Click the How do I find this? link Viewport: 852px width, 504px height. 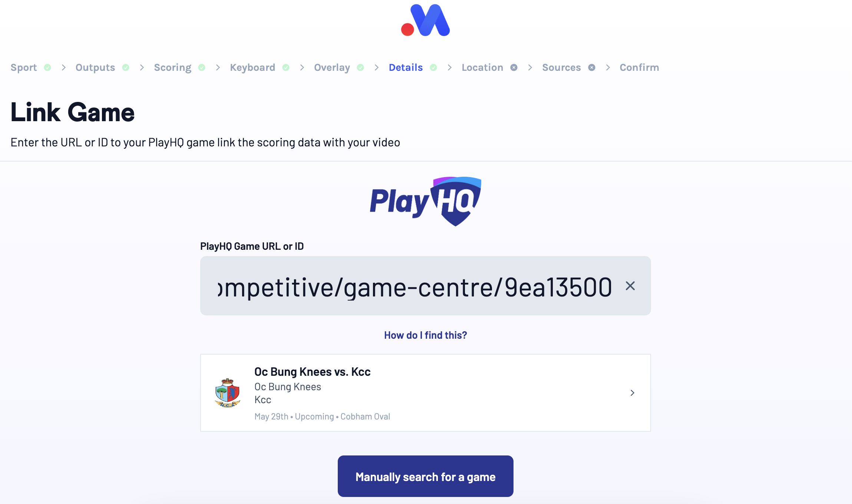coord(425,335)
